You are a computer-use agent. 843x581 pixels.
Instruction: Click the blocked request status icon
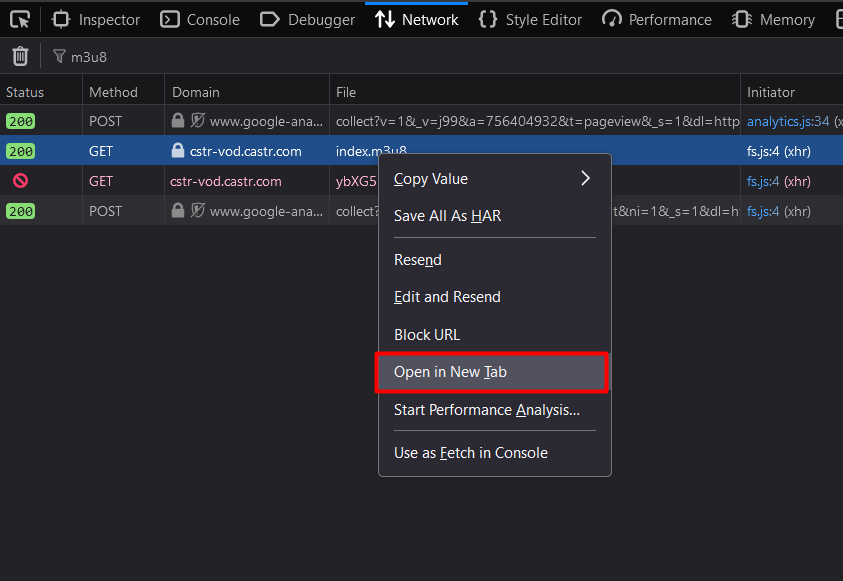tap(20, 181)
